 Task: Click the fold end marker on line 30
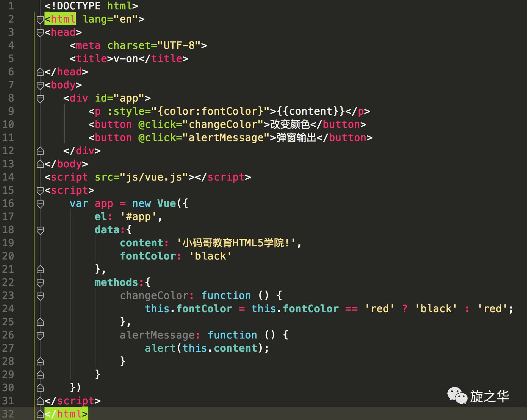(x=40, y=388)
